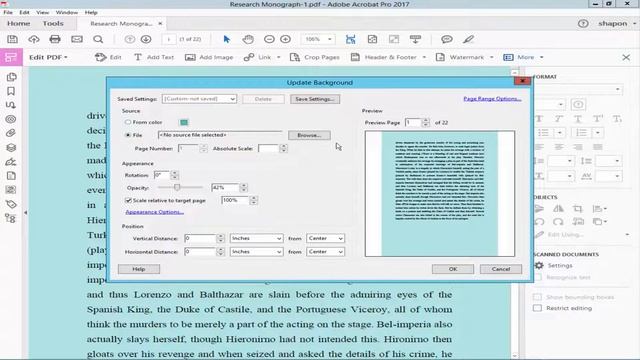640x360 pixels.
Task: Click OK in Update Background dialog
Action: pos(453,269)
